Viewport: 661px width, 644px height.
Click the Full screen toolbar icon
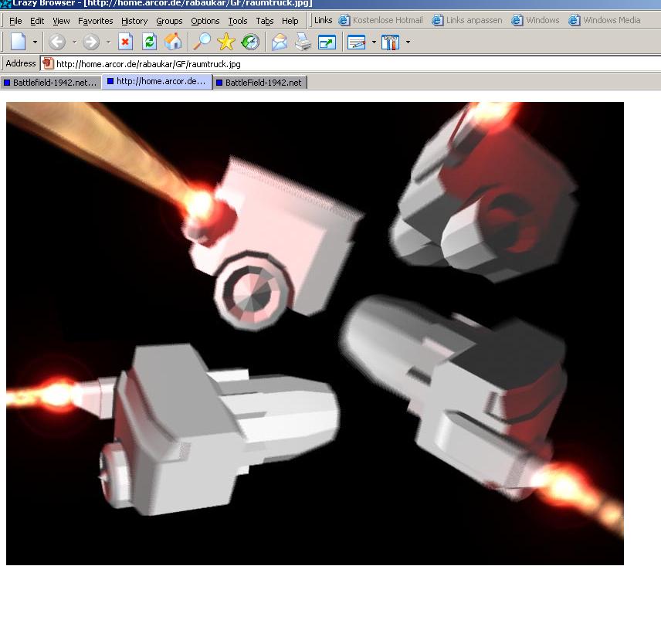[x=327, y=42]
